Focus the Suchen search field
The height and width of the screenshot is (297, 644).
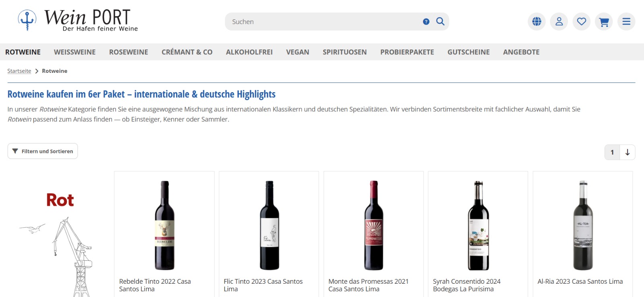click(x=324, y=22)
